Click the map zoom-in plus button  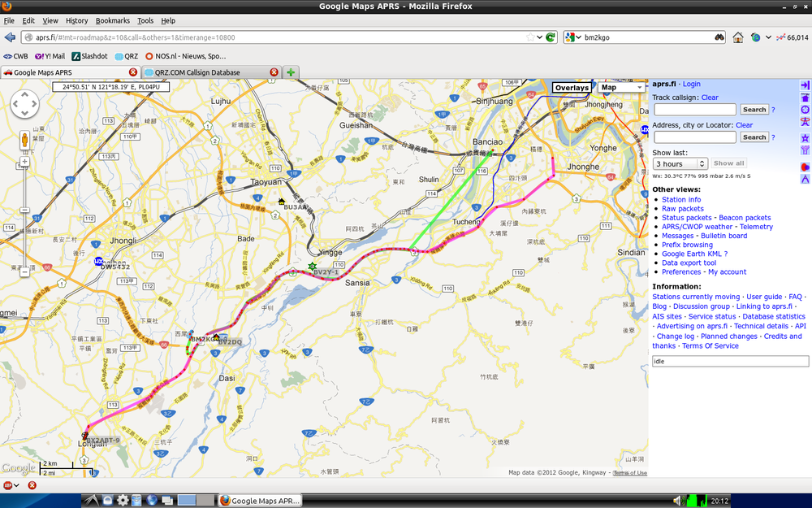25,162
